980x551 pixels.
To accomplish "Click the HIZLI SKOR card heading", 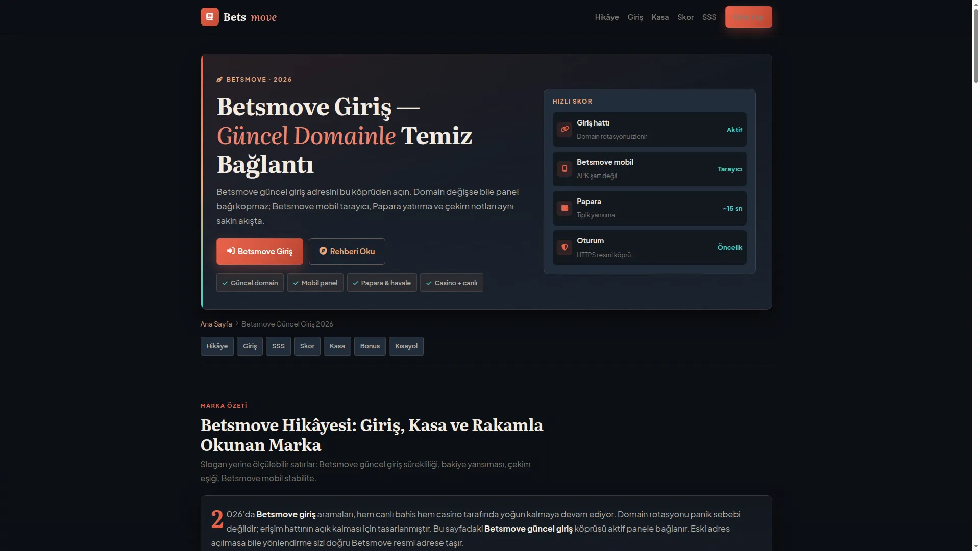I will (572, 102).
